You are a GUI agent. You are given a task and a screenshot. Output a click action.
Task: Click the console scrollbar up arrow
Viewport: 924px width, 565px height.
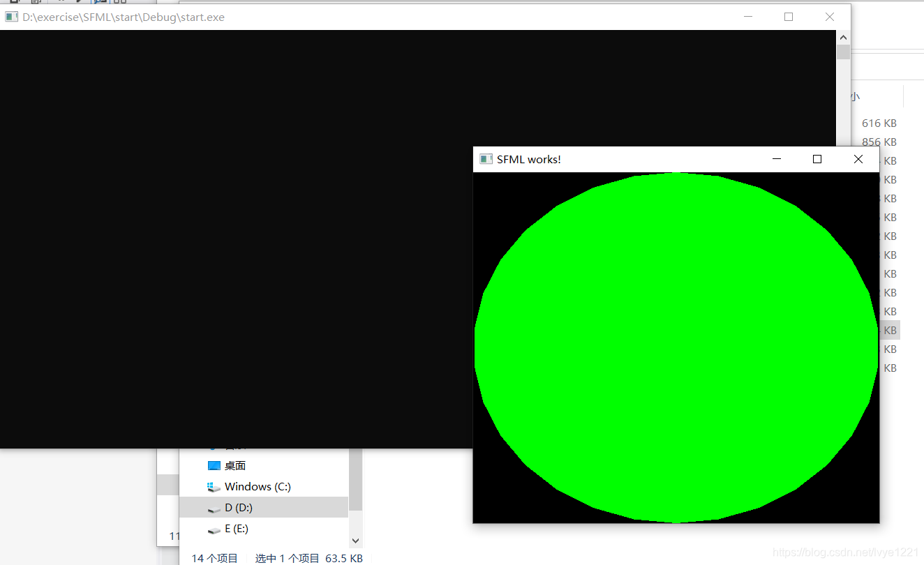coord(843,38)
